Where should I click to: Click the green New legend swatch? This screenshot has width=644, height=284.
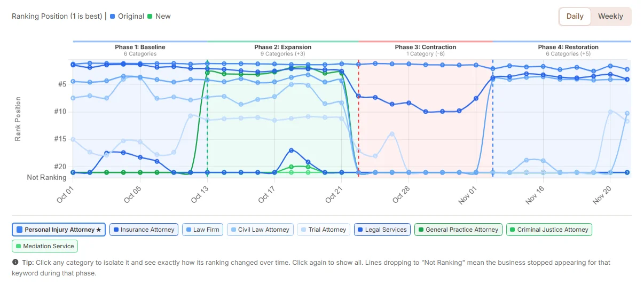[150, 16]
